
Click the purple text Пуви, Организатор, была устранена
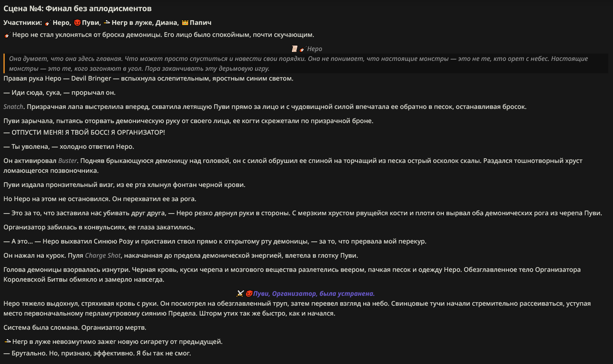(314, 294)
